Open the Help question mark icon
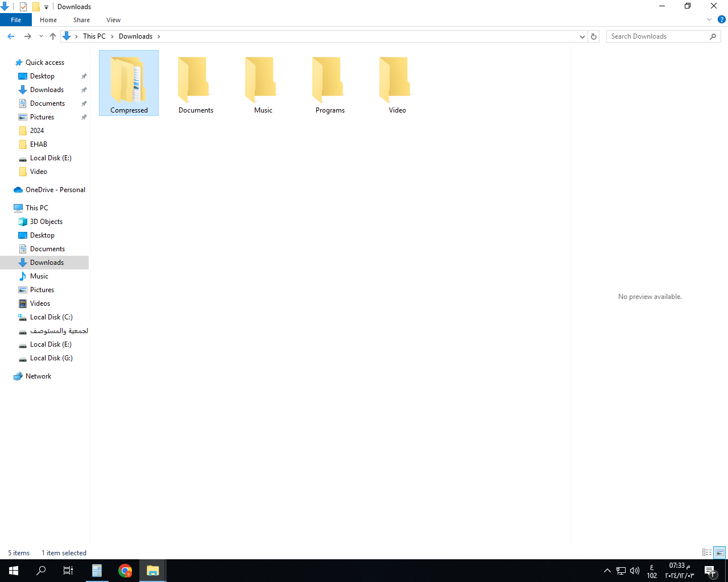Viewport: 728px width, 582px height. 721,19
